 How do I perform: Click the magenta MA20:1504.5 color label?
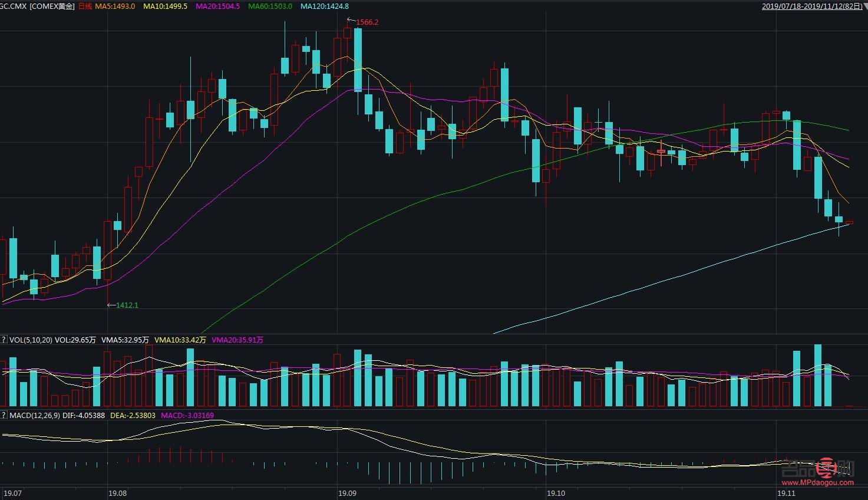pos(217,6)
